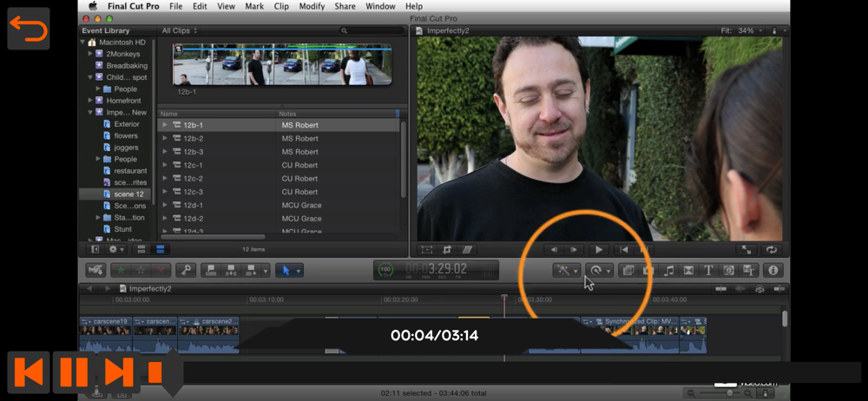This screenshot has width=868, height=401.
Task: Open the tool selection dropdown arrow
Action: (x=299, y=271)
